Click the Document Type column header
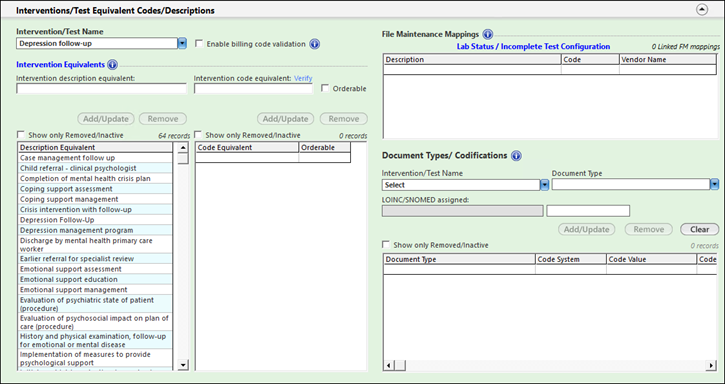The width and height of the screenshot is (725, 384). [459, 260]
